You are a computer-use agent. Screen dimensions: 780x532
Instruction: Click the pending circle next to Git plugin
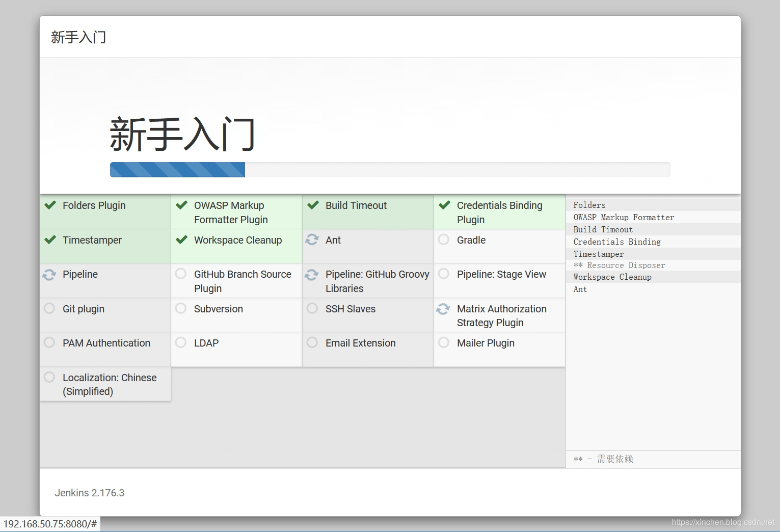(49, 308)
